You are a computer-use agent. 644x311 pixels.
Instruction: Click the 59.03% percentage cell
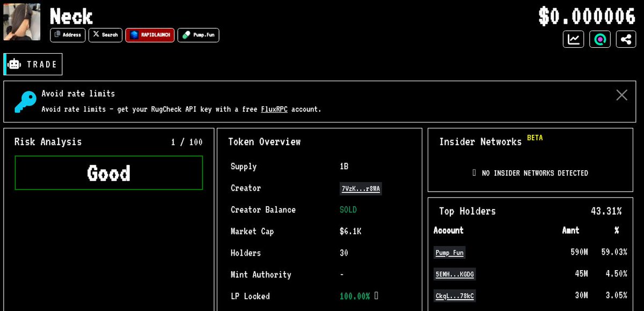[613, 252]
